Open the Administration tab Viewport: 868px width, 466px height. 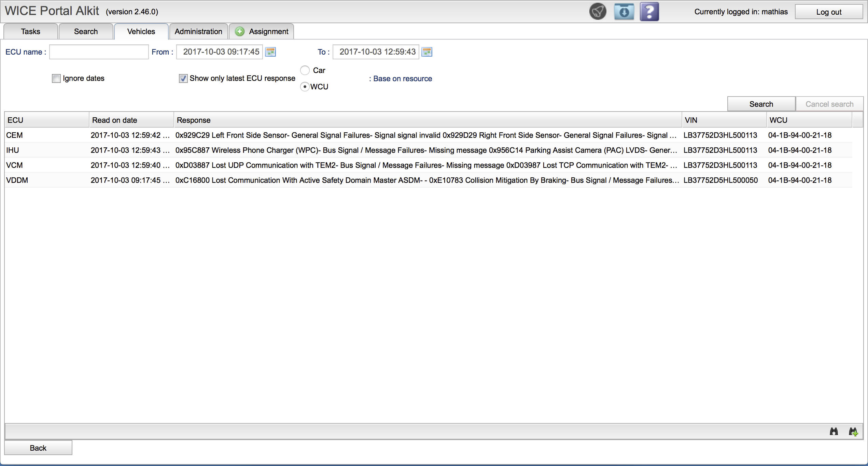198,32
